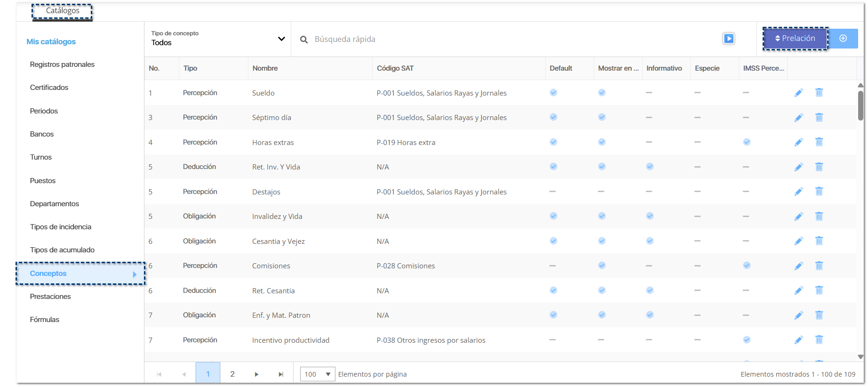Click the blue play video icon
The width and height of the screenshot is (868, 387).
tap(728, 39)
